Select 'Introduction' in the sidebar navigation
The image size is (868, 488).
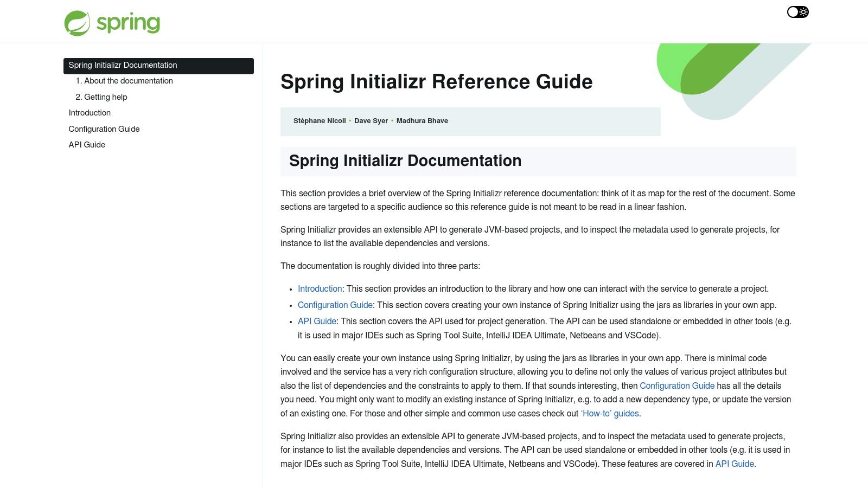tap(90, 113)
